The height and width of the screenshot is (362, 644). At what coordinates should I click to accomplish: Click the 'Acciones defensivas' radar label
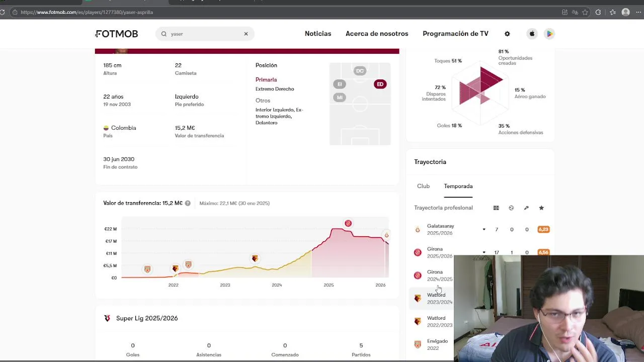(x=521, y=133)
